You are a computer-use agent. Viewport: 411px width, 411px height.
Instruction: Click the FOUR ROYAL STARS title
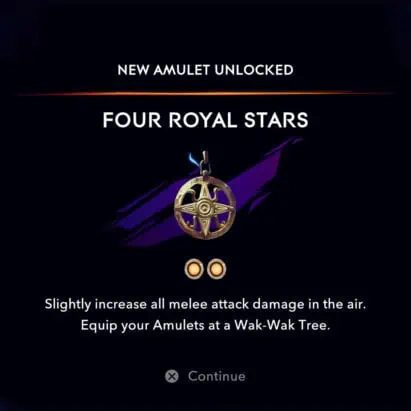tap(205, 120)
